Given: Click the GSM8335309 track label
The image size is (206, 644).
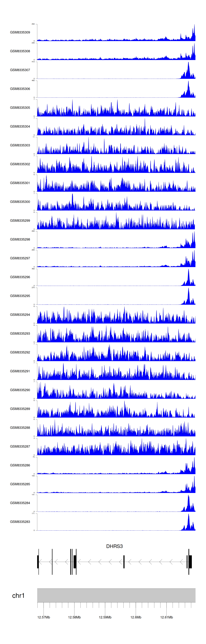Looking at the screenshot, I should pos(20,33).
